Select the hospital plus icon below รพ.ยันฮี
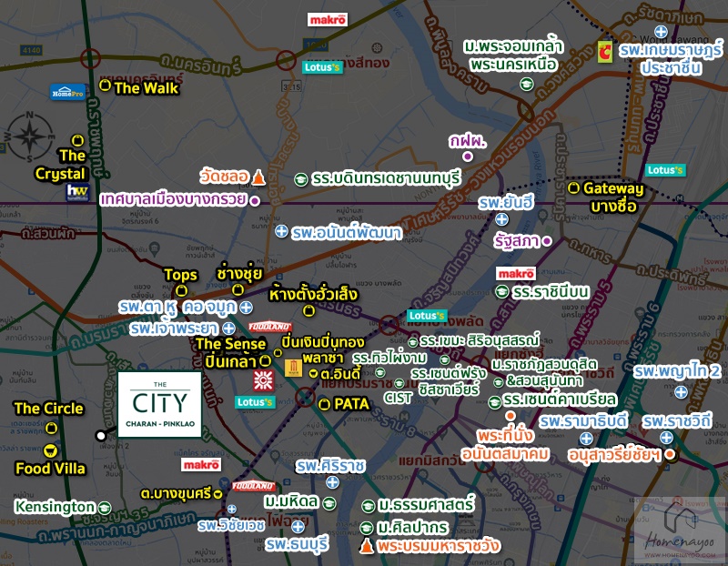 pyautogui.click(x=501, y=219)
